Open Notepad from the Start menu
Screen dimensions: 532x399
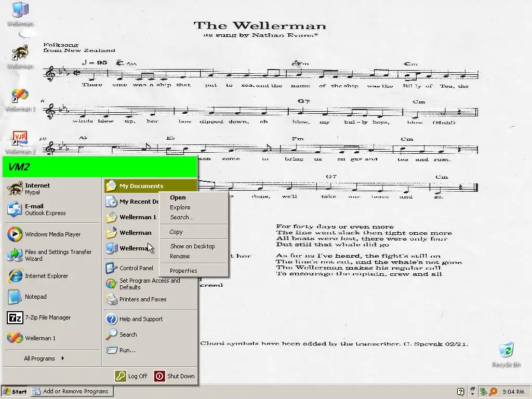click(x=52, y=297)
